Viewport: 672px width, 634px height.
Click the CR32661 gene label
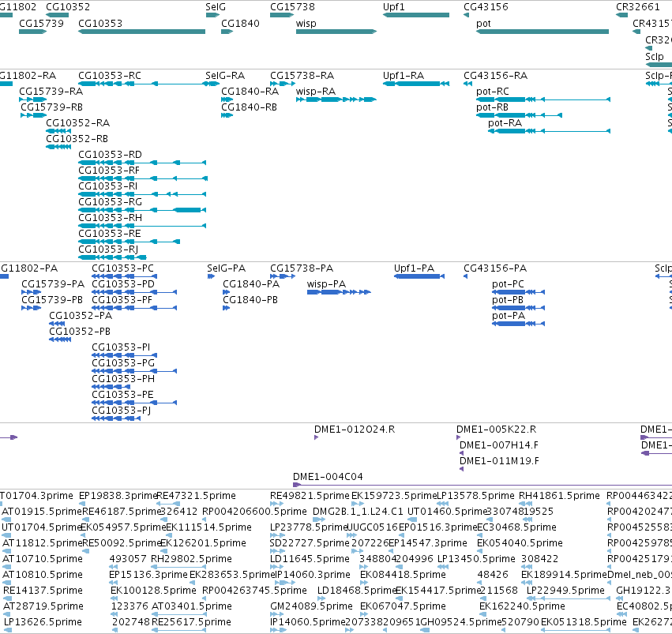pos(638,7)
